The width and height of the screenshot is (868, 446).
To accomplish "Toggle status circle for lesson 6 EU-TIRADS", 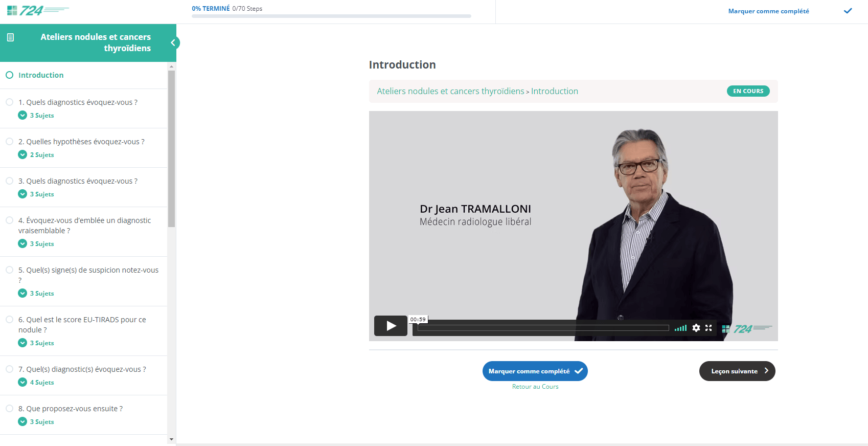I will coord(9,320).
